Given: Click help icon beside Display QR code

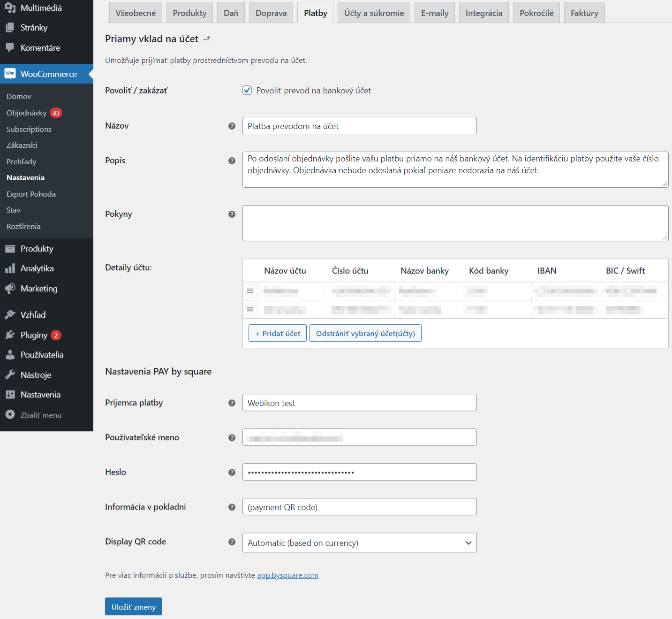Looking at the screenshot, I should (x=232, y=542).
